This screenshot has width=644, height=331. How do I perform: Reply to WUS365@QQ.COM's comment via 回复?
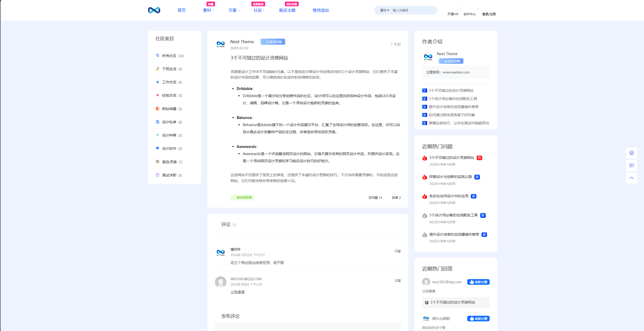coord(398,281)
